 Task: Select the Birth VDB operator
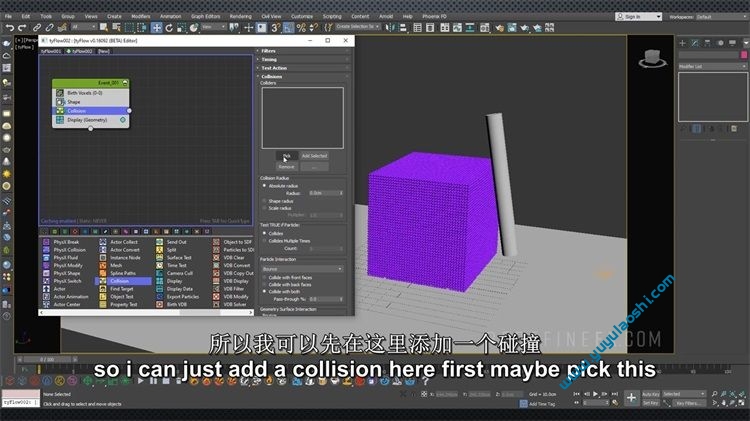[x=177, y=304]
